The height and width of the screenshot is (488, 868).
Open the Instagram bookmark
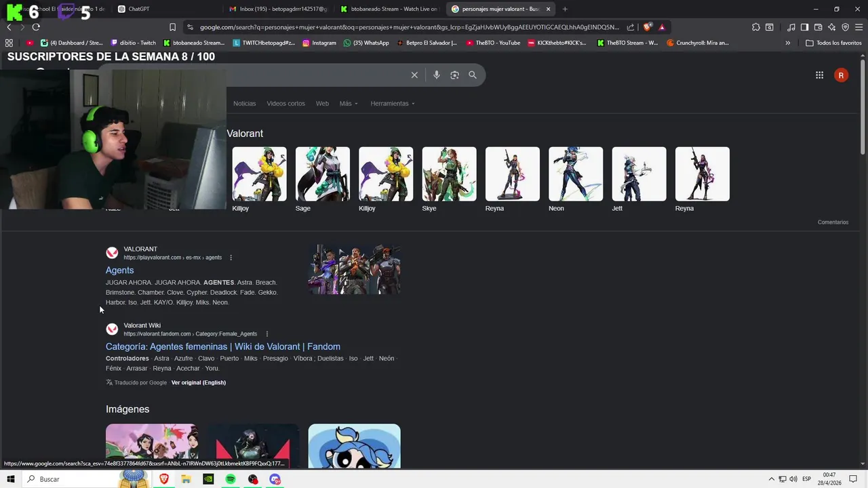click(x=319, y=43)
